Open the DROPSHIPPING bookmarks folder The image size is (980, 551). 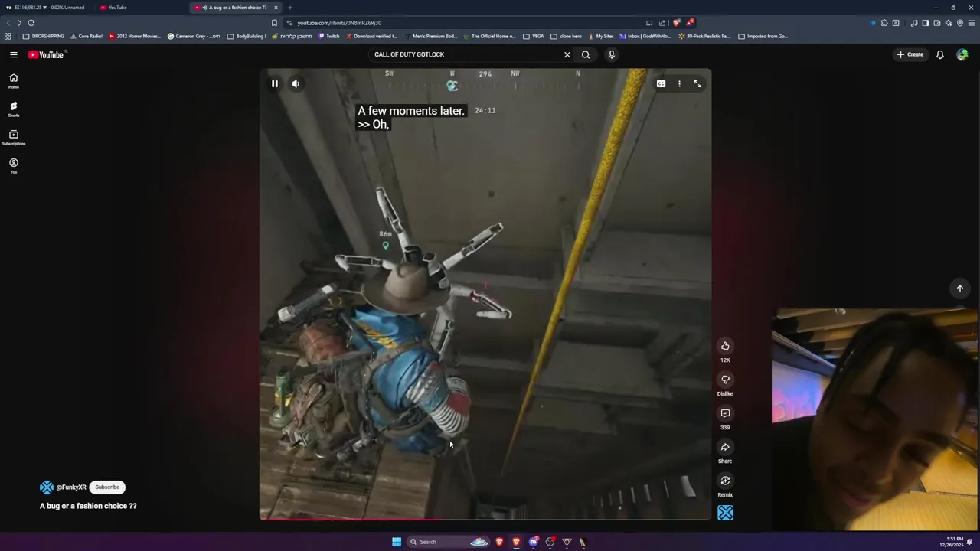tap(44, 36)
